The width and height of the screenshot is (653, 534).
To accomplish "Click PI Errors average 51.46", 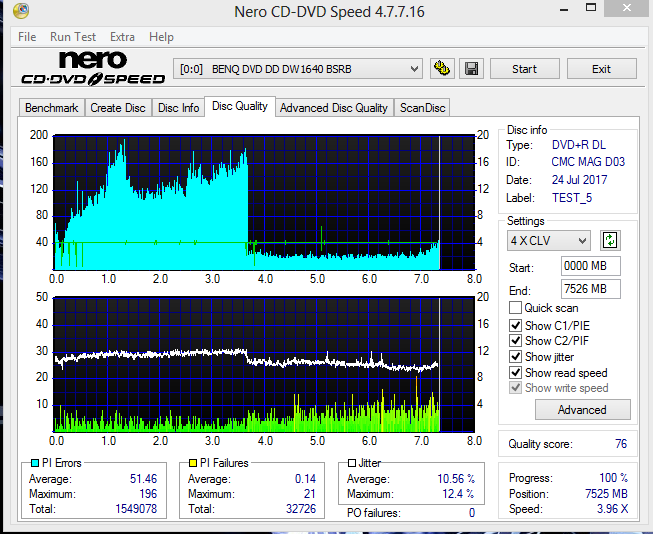I will 143,479.
